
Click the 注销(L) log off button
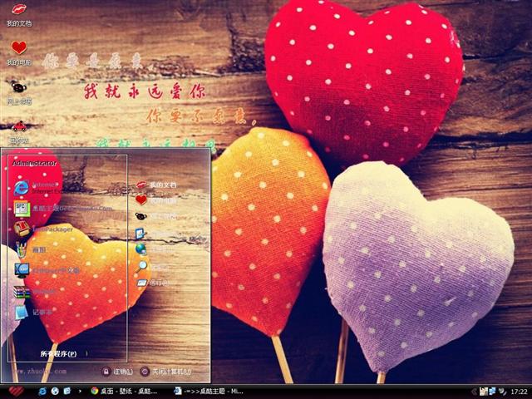117,372
